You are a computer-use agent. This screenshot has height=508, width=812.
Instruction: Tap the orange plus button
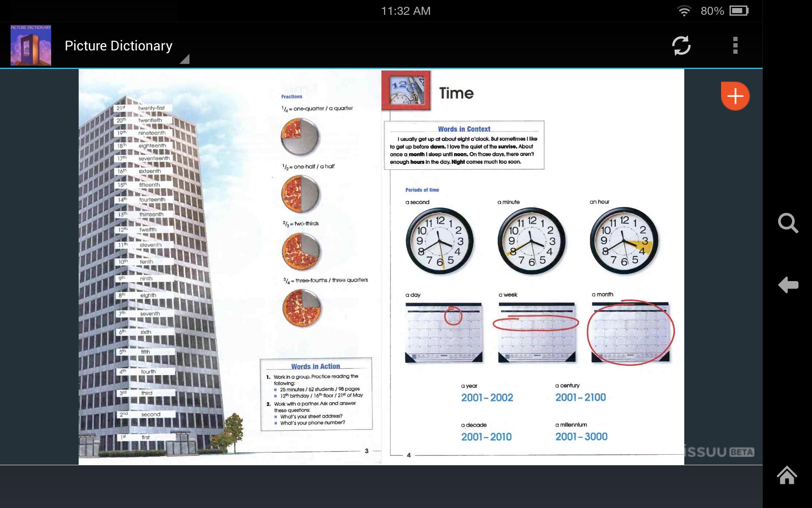[735, 96]
